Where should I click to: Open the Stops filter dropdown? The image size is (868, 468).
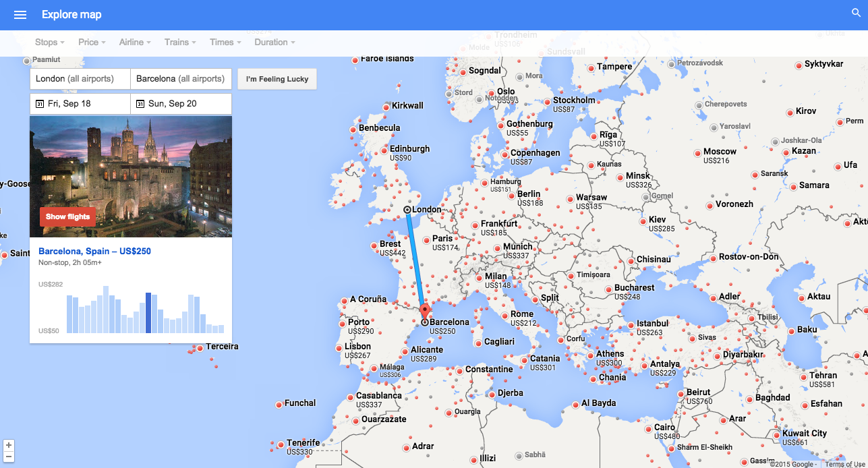50,42
